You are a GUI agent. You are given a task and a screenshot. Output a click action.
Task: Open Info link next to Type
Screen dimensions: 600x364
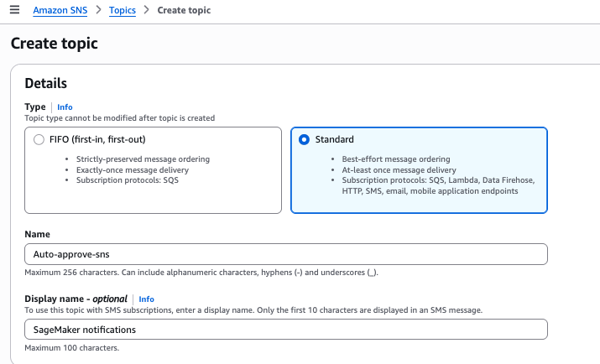tap(65, 107)
